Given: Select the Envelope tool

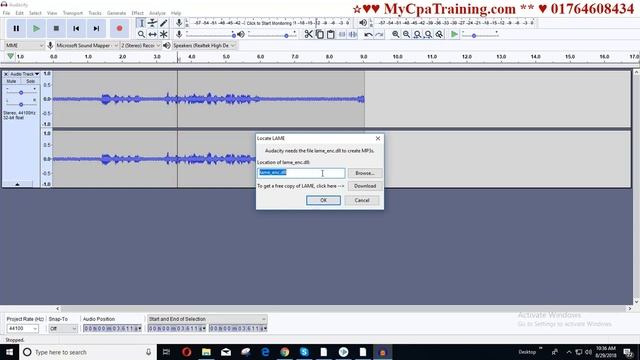Looking at the screenshot, I should 152,23.
